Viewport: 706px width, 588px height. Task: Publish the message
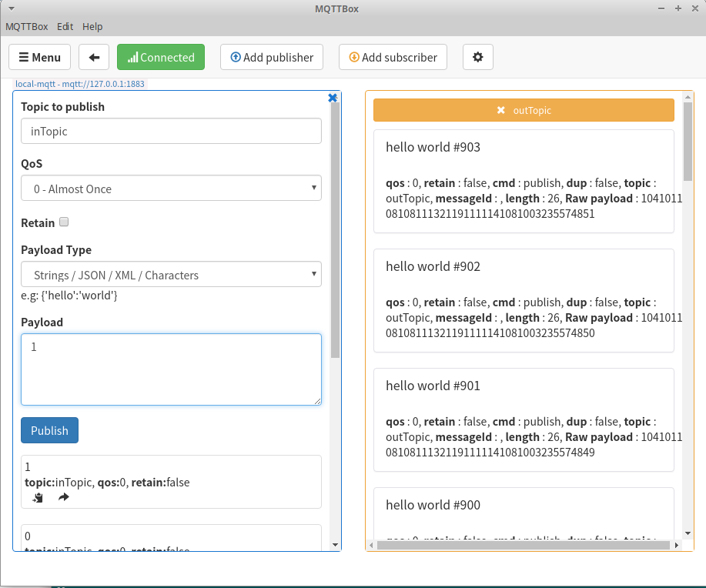click(49, 430)
